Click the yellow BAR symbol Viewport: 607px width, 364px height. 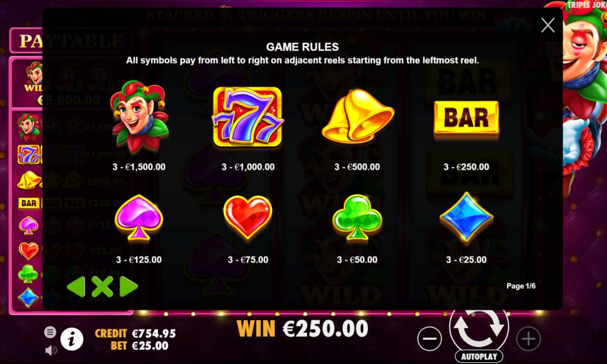(x=466, y=118)
